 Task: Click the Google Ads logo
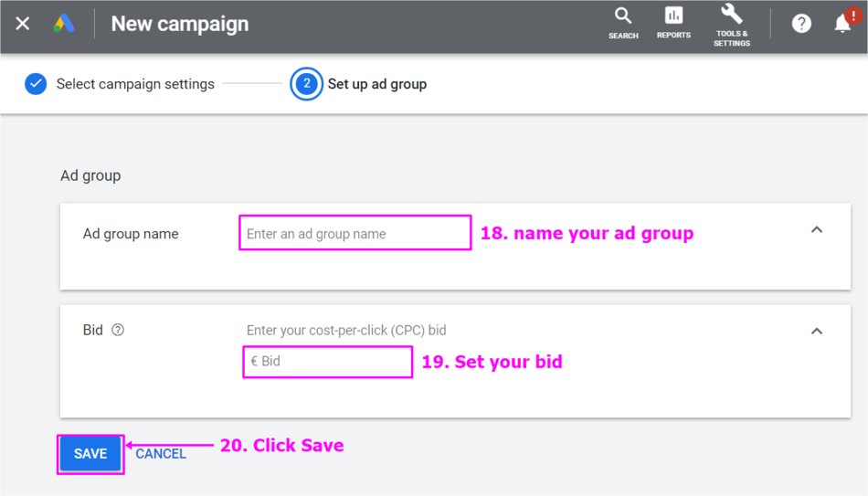pos(64,24)
